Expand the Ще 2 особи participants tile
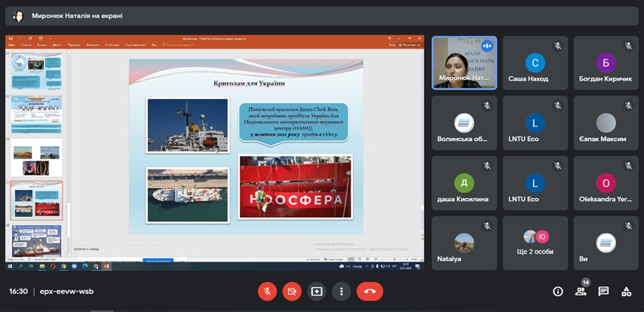The width and height of the screenshot is (644, 312). click(535, 243)
